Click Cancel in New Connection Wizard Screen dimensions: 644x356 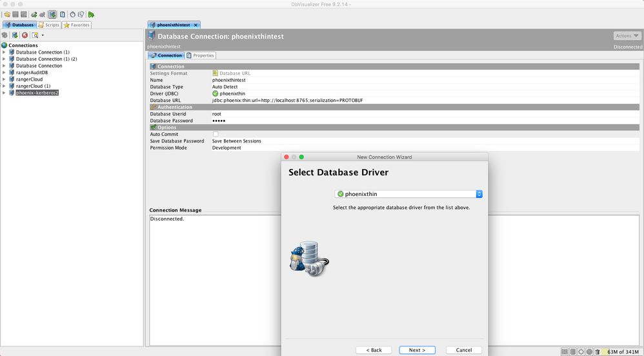463,350
